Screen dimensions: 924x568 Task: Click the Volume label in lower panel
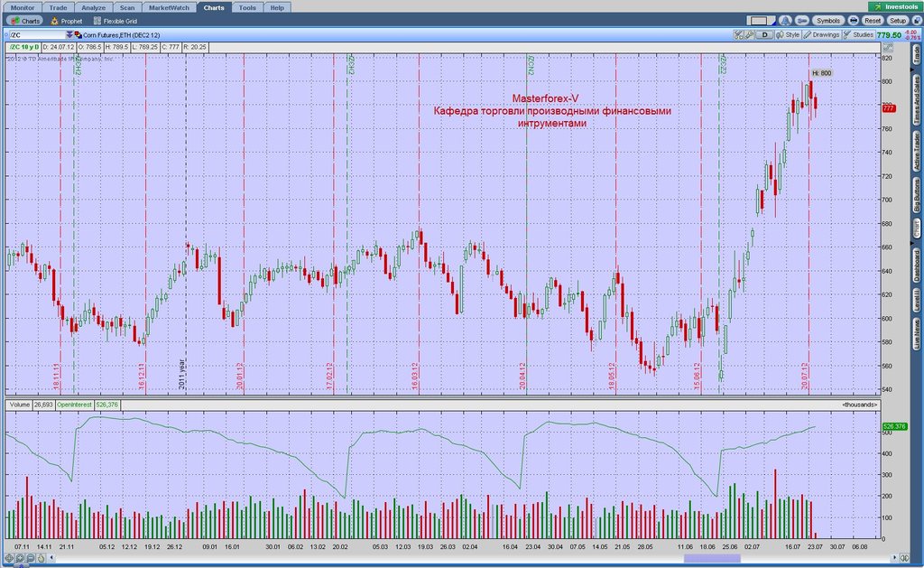pos(20,405)
